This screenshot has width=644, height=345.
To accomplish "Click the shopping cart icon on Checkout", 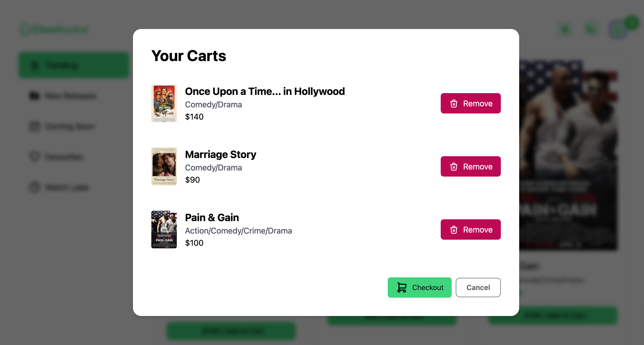I will coord(402,287).
